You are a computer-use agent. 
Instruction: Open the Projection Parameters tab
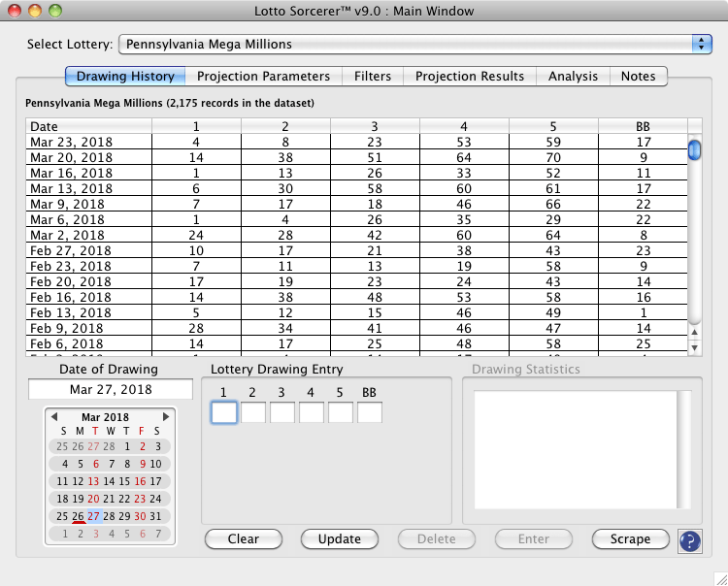coord(263,76)
